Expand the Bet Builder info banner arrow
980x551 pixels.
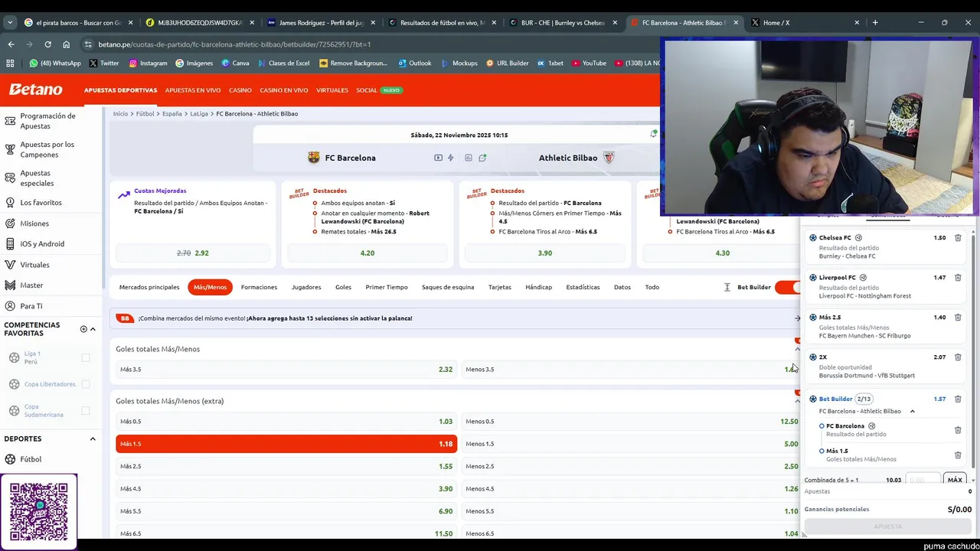[797, 318]
